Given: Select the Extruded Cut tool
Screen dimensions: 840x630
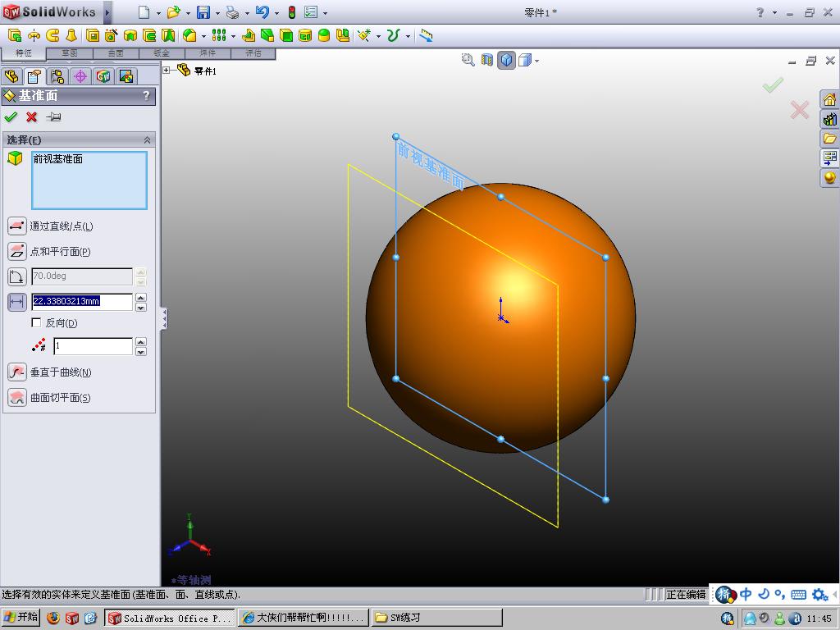Looking at the screenshot, I should pos(93,36).
